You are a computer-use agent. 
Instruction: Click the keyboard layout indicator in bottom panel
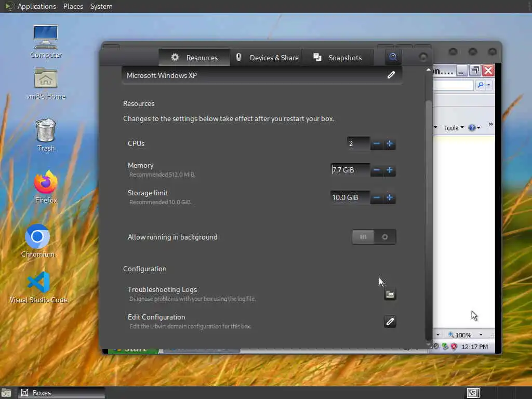coord(473,393)
